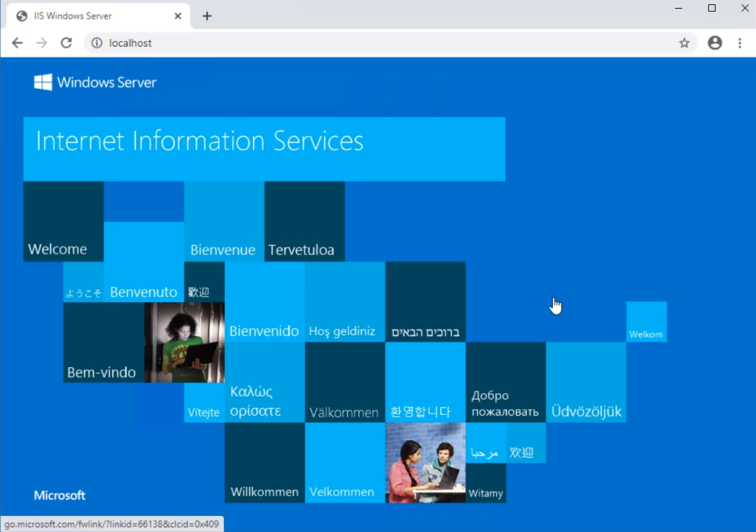Image resolution: width=756 pixels, height=532 pixels.
Task: Click the Internet Information Services banner
Action: (265, 149)
